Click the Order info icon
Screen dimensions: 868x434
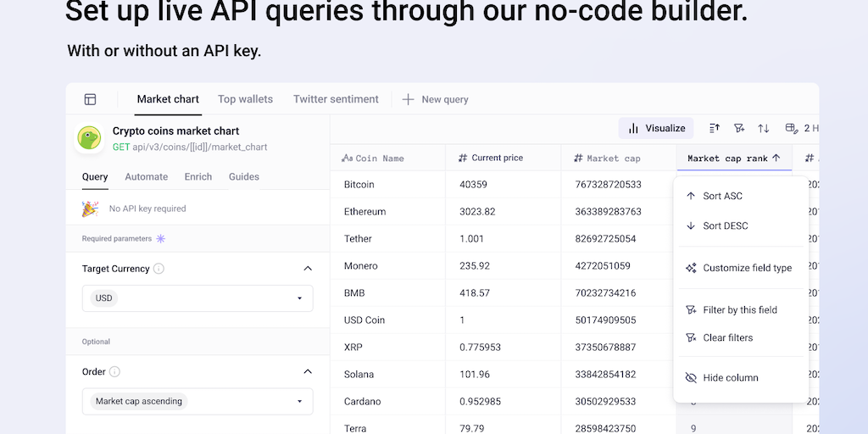pos(114,371)
